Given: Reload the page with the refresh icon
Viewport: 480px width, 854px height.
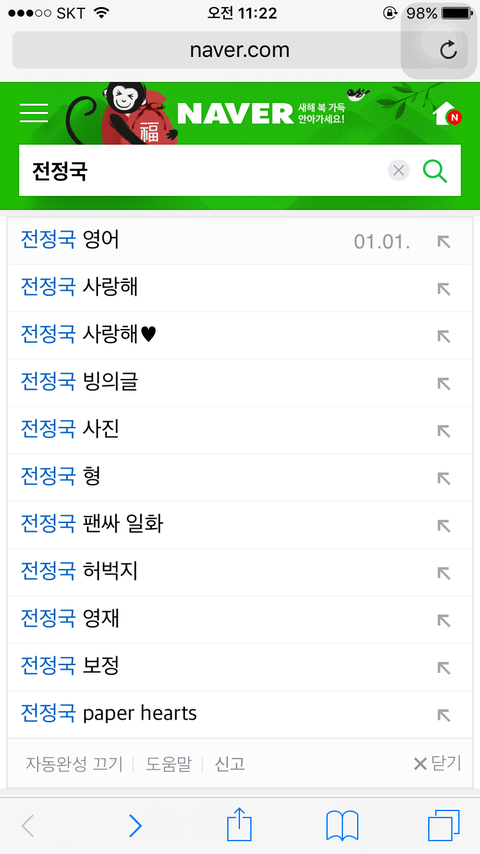Looking at the screenshot, I should [x=448, y=50].
